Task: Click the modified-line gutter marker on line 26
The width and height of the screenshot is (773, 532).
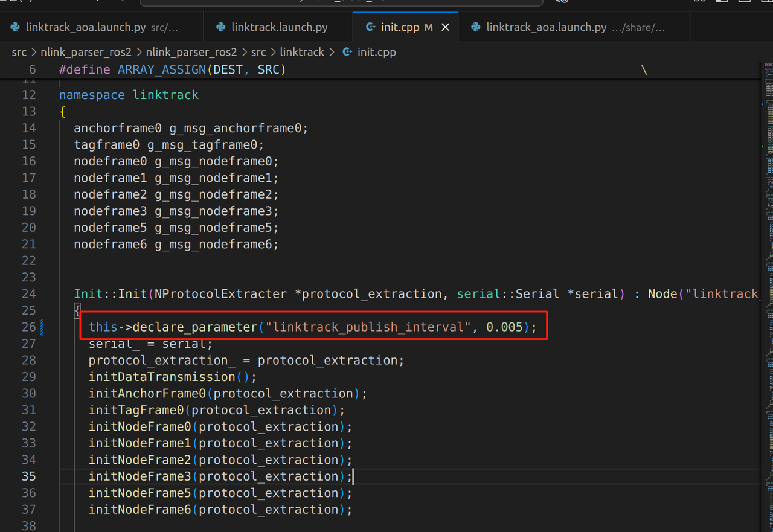Action: [42, 327]
